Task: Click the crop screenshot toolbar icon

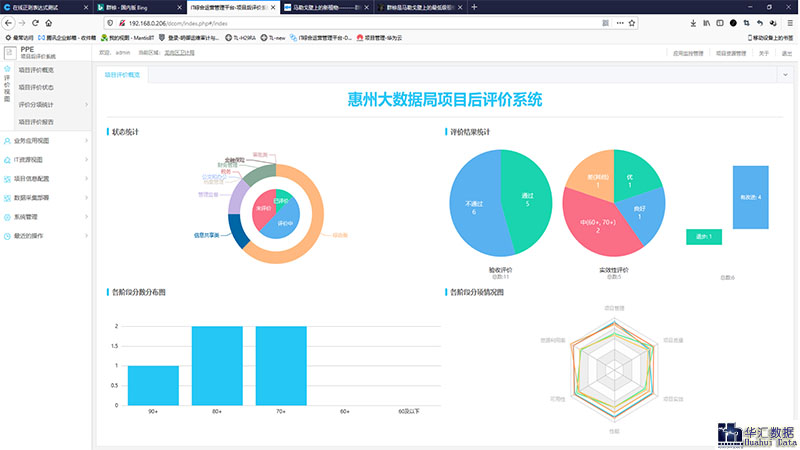Action: click(746, 23)
